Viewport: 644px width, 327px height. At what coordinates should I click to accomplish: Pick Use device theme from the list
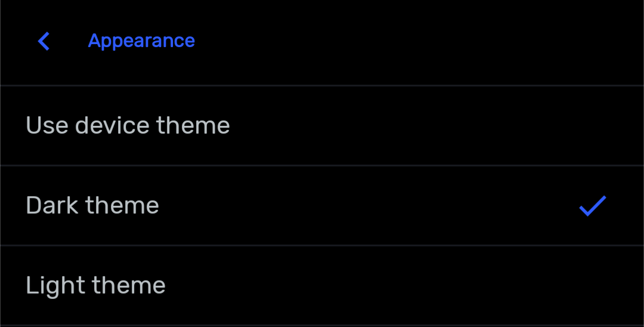[322, 126]
